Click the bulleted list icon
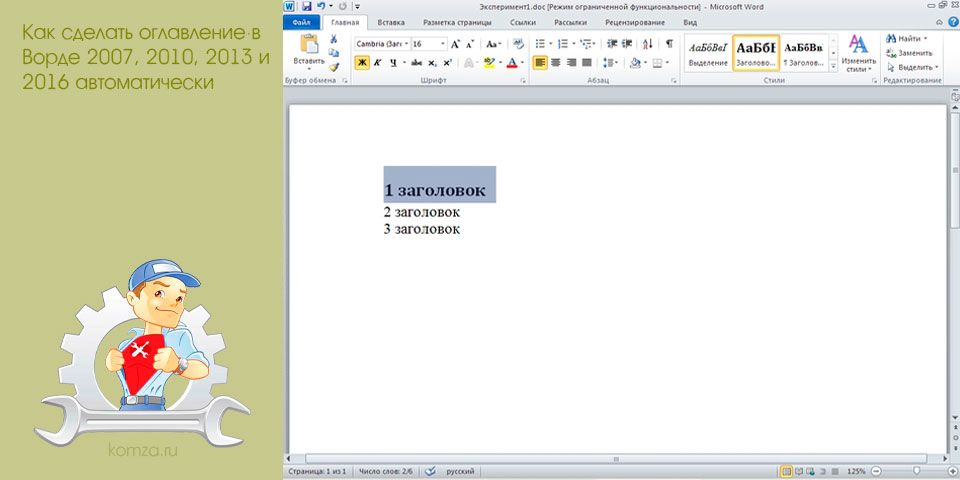960x480 pixels. point(541,44)
